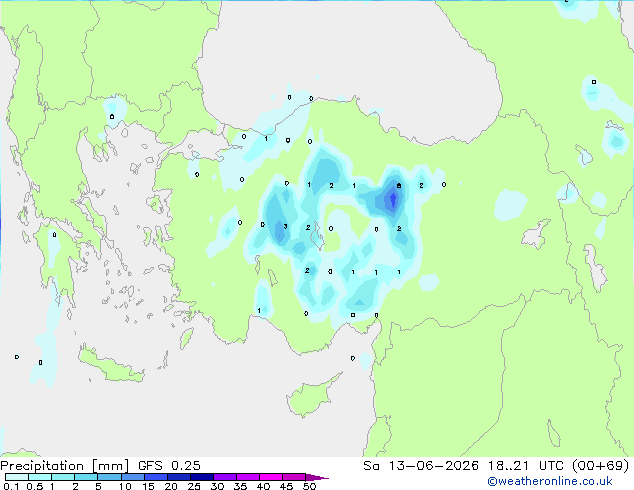
Task: Click the 0.1–0.5 mm palest legend swatch
Action: (x=17, y=477)
